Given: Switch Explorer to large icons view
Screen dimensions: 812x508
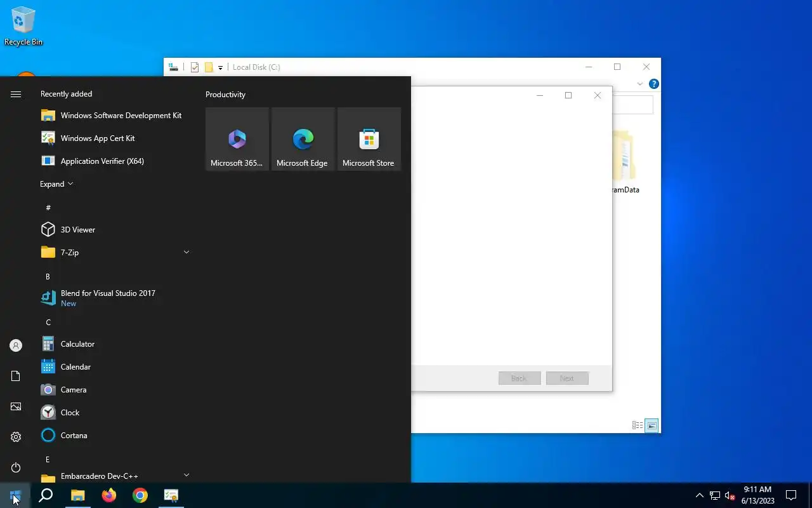Looking at the screenshot, I should 652,425.
